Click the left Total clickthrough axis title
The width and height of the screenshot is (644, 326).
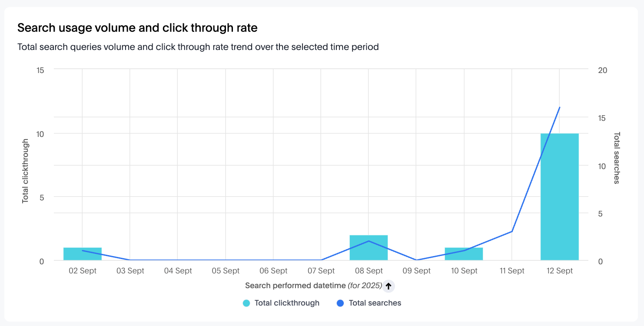(x=25, y=171)
